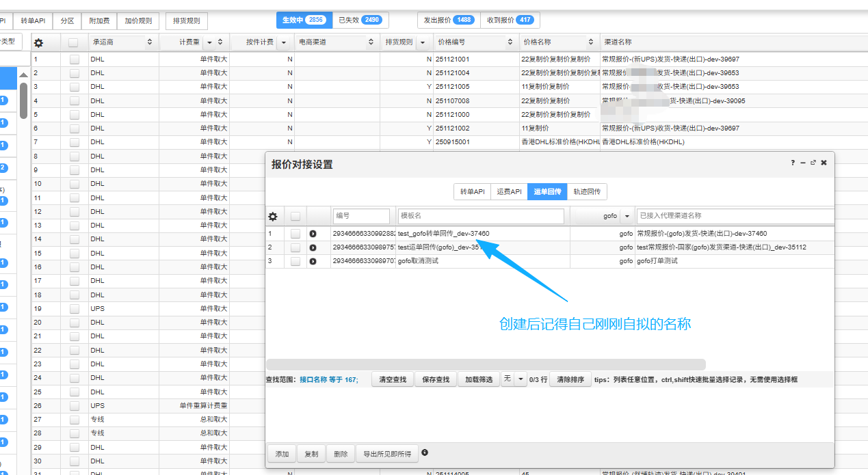The image size is (868, 475).
Task: Show 生效中 2856 quotes tab
Action: [x=304, y=21]
